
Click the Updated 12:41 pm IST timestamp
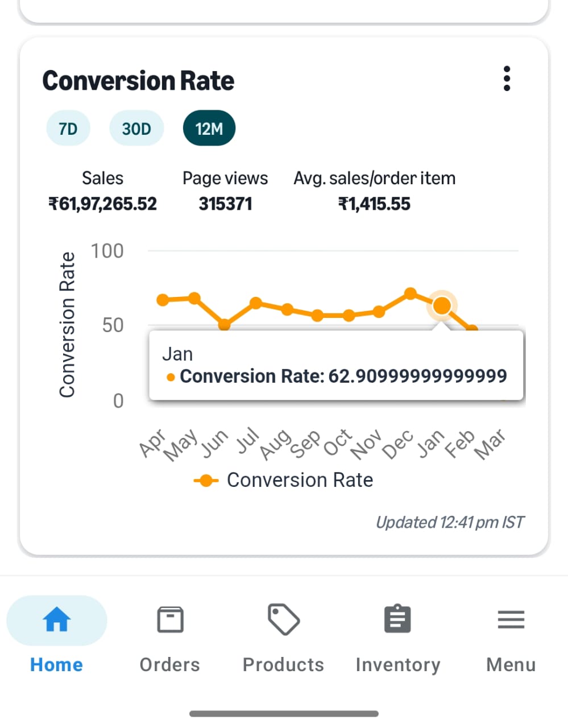tap(450, 522)
